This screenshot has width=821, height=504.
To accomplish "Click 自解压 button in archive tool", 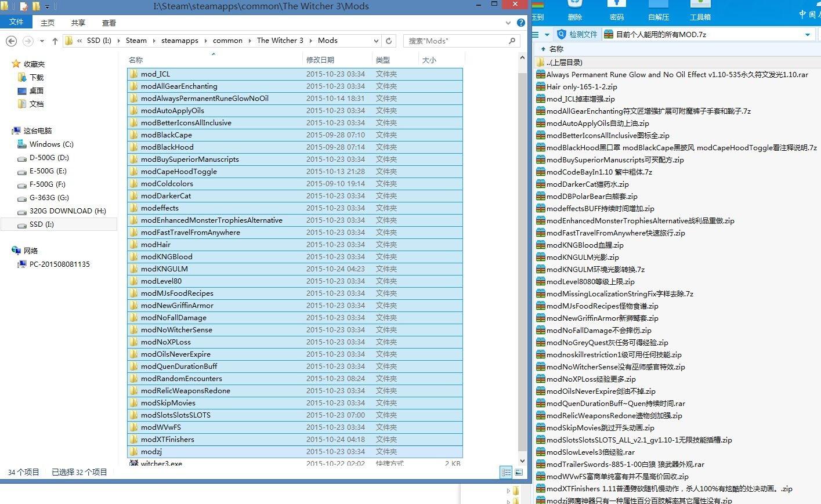I will [x=659, y=10].
